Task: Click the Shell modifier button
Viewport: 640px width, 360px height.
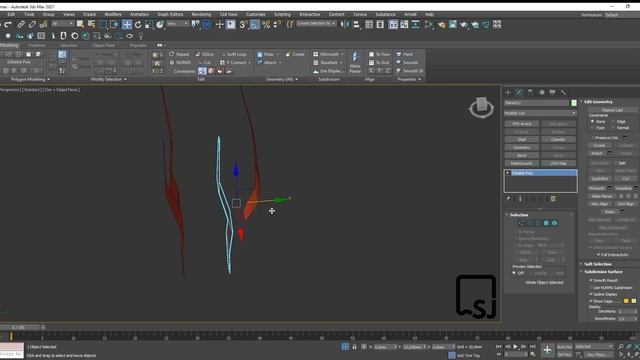Action: coord(522,140)
